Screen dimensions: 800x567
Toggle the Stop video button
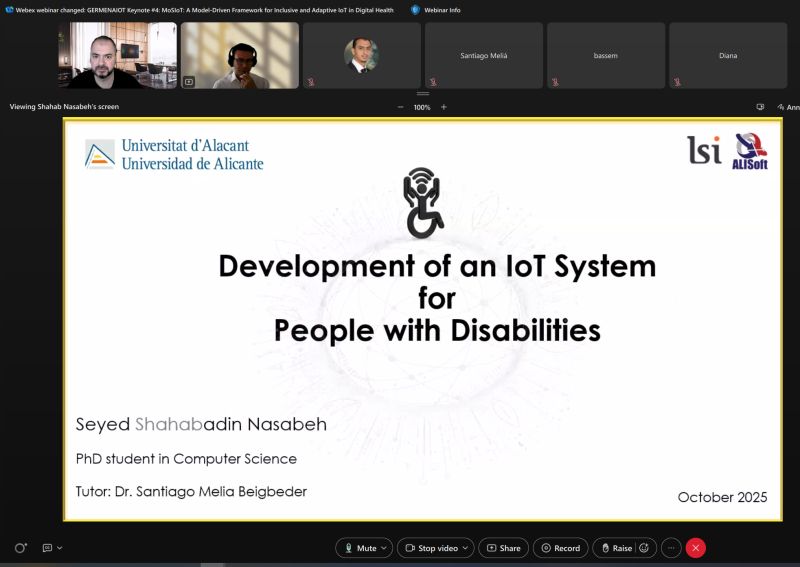coord(432,548)
